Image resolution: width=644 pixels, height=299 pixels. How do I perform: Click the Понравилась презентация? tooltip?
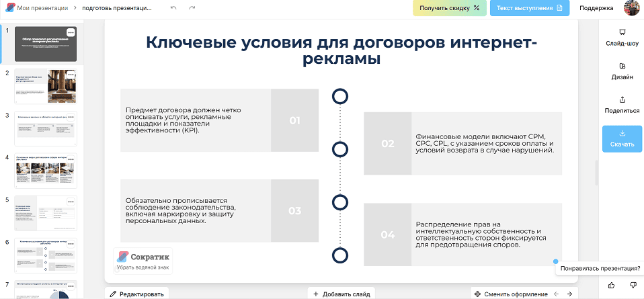600,269
